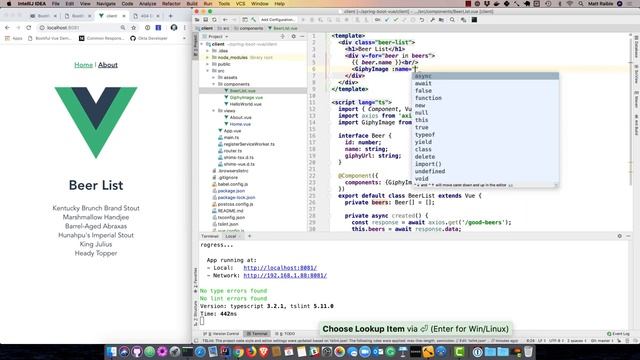Screen dimensions: 640x360
Task: Click the locate-in-tree target icon
Action: (282, 36)
